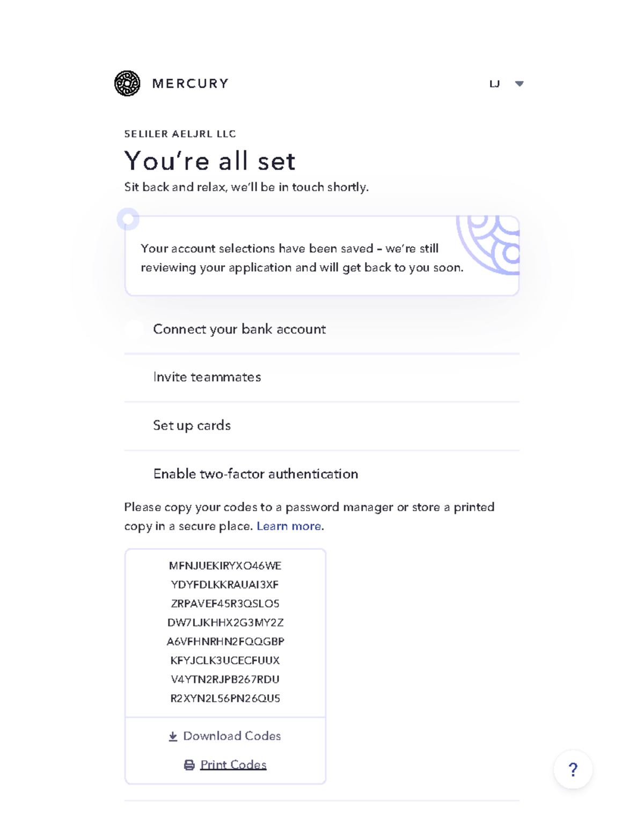Click the Learn more link

(x=289, y=526)
